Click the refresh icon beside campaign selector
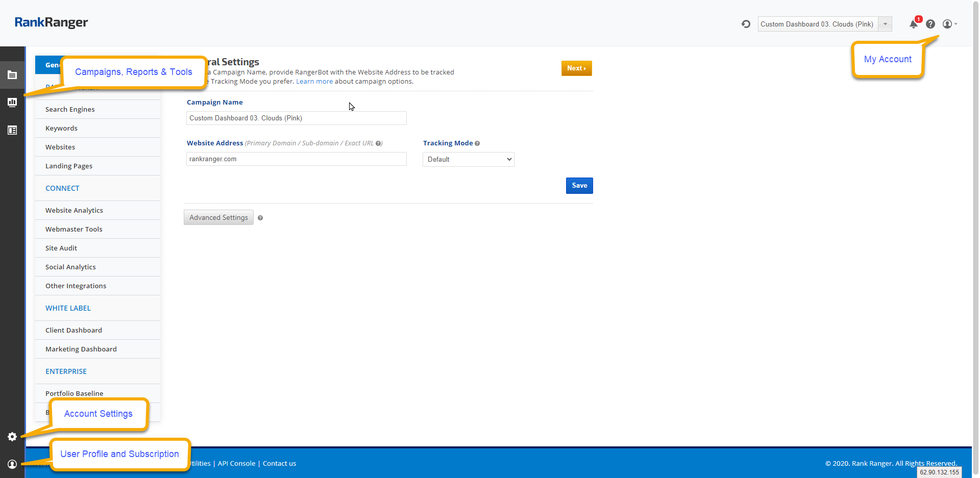980x478 pixels. [x=746, y=24]
